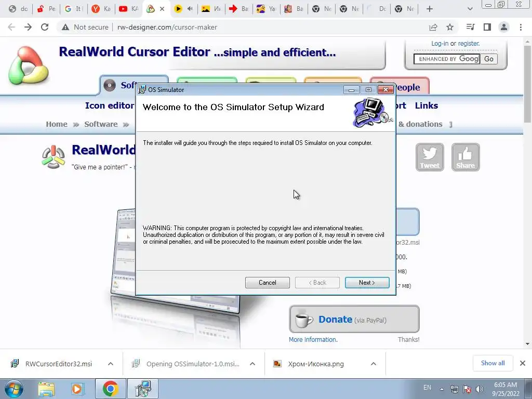Bookmark this page with star icon
This screenshot has width=532, height=399.
click(450, 27)
